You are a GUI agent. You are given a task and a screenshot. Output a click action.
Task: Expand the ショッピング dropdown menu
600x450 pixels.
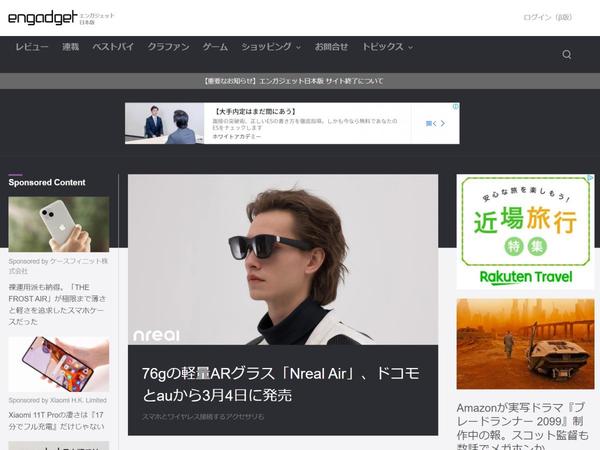[x=271, y=47]
